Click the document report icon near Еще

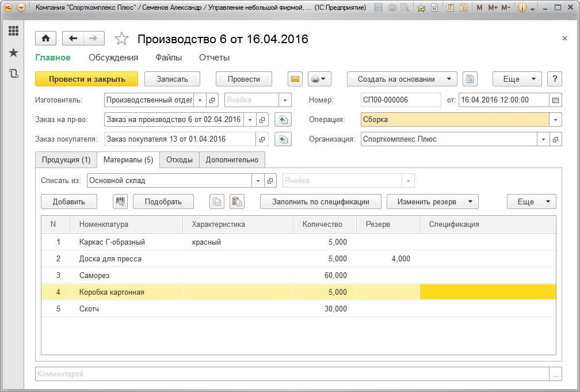click(471, 79)
